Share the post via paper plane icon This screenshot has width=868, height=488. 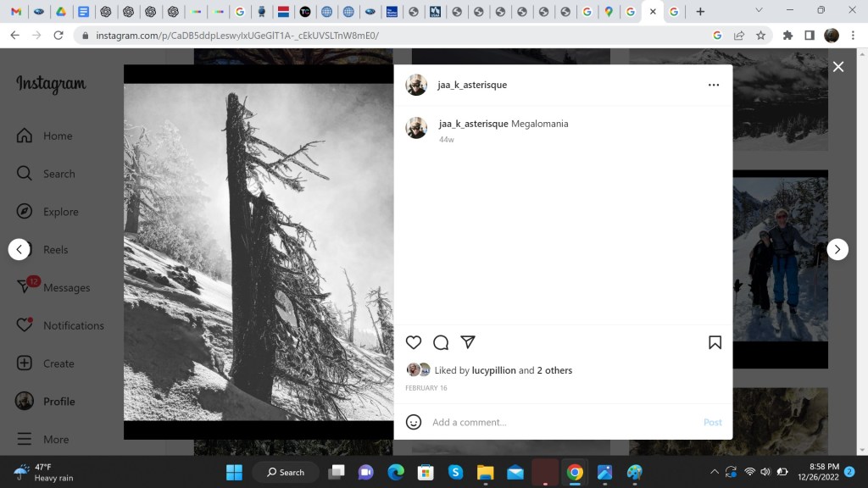pos(468,342)
